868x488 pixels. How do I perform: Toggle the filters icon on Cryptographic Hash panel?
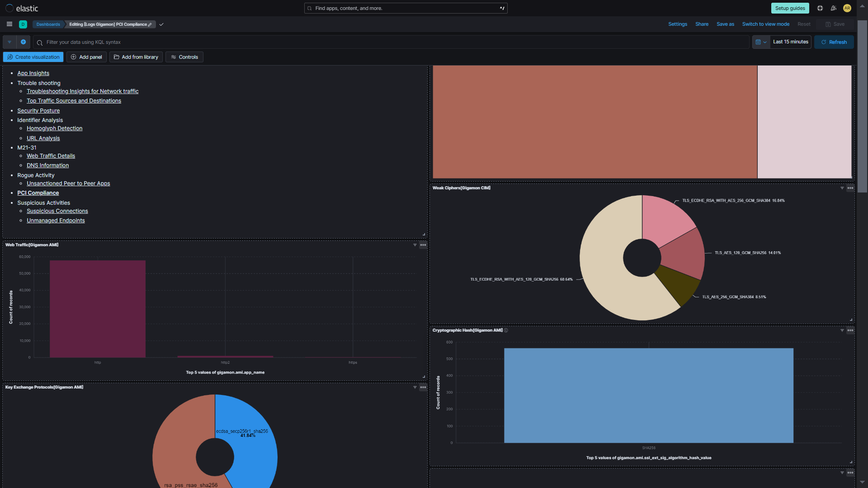(842, 330)
